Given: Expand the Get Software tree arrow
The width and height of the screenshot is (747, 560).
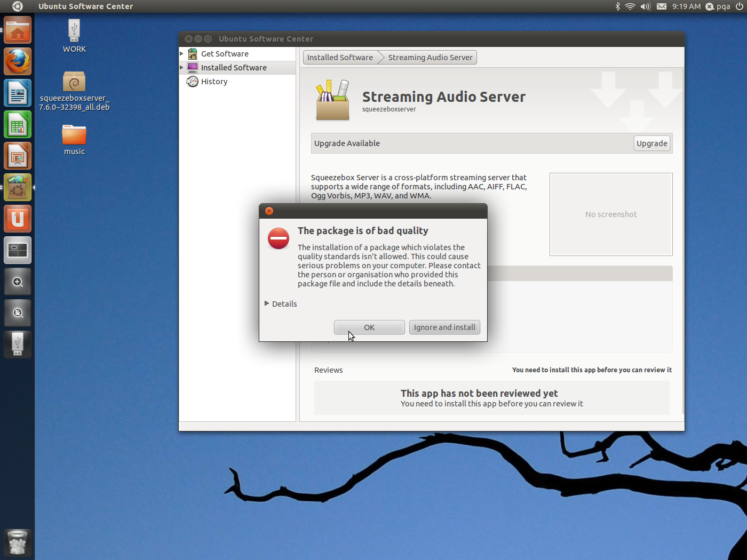Looking at the screenshot, I should (x=182, y=54).
